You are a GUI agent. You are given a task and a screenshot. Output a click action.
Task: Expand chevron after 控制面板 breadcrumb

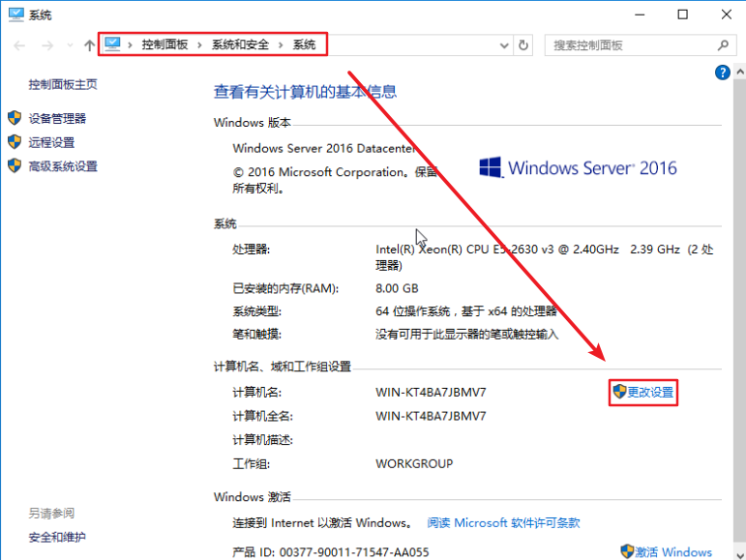coord(200,45)
